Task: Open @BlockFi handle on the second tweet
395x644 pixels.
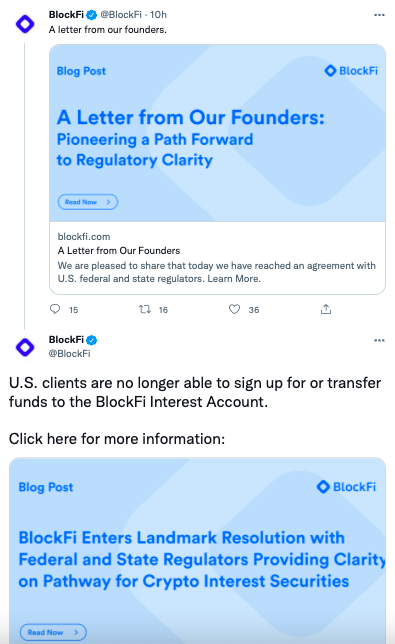Action: click(69, 354)
